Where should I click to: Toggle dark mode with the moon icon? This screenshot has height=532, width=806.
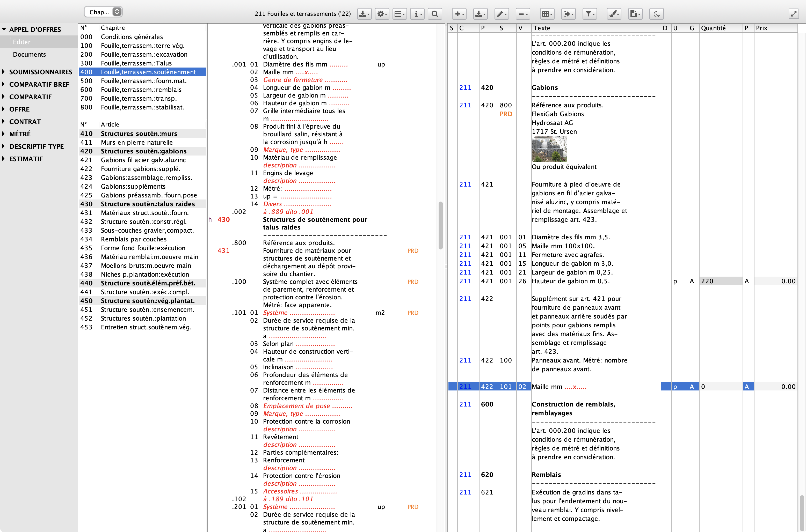click(x=657, y=14)
